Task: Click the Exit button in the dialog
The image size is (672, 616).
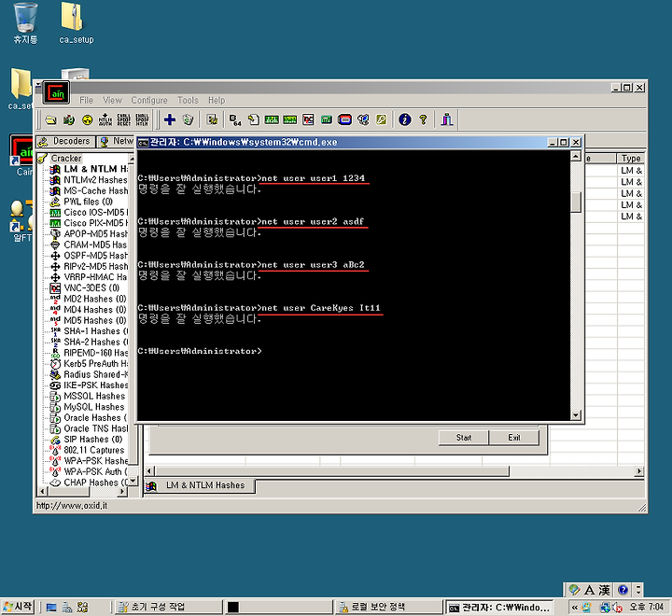Action: pos(514,437)
